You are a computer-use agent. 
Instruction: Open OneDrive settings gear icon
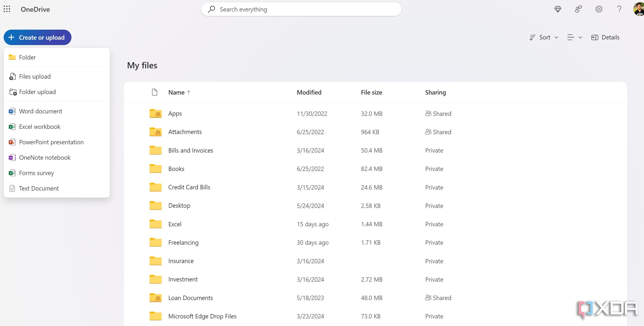pyautogui.click(x=598, y=9)
